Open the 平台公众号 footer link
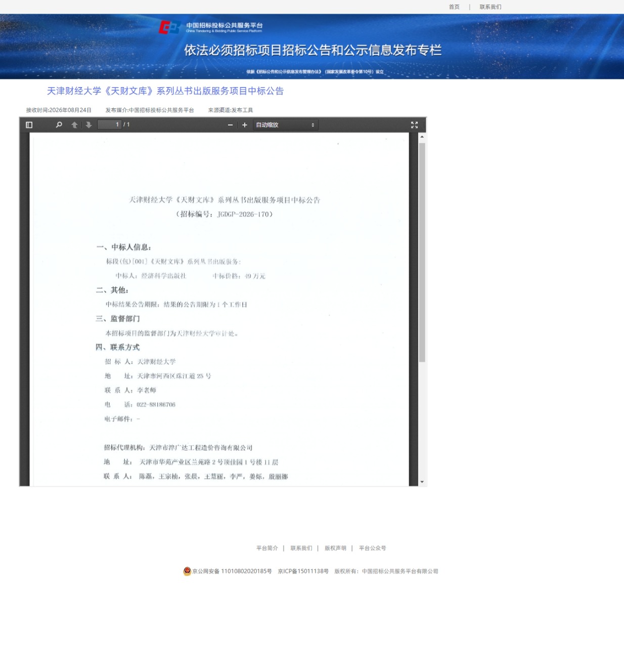 point(373,548)
